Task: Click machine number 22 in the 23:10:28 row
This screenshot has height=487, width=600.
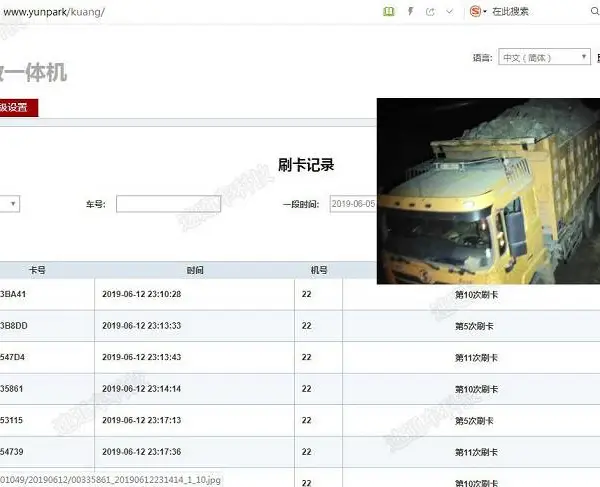Action: 307,294
